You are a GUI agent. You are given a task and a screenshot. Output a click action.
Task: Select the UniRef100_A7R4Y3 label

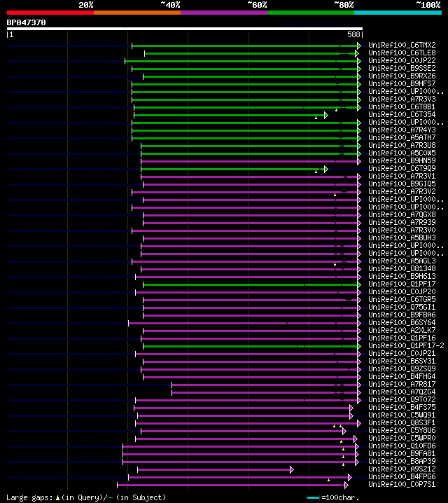[x=402, y=130]
